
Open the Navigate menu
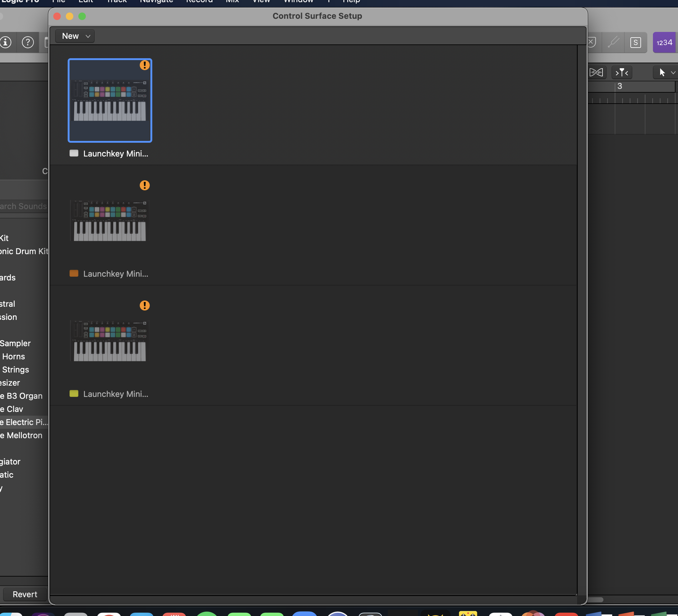point(156,1)
